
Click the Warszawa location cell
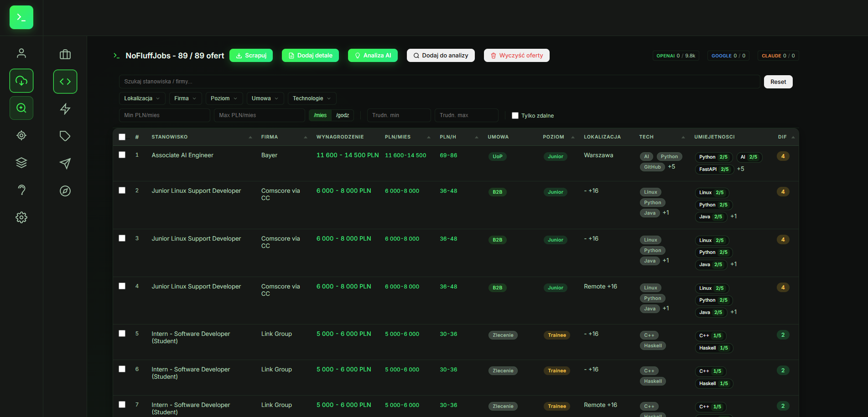598,155
